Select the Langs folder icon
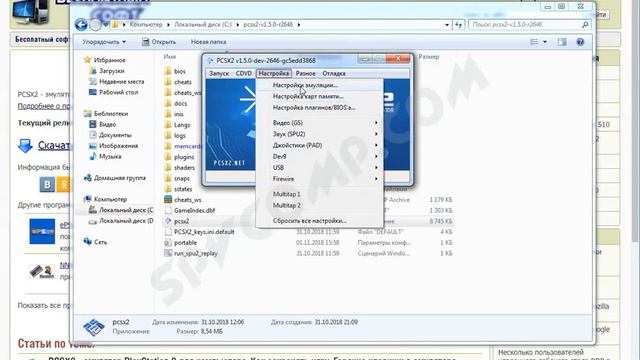The width and height of the screenshot is (640, 360). point(168,125)
